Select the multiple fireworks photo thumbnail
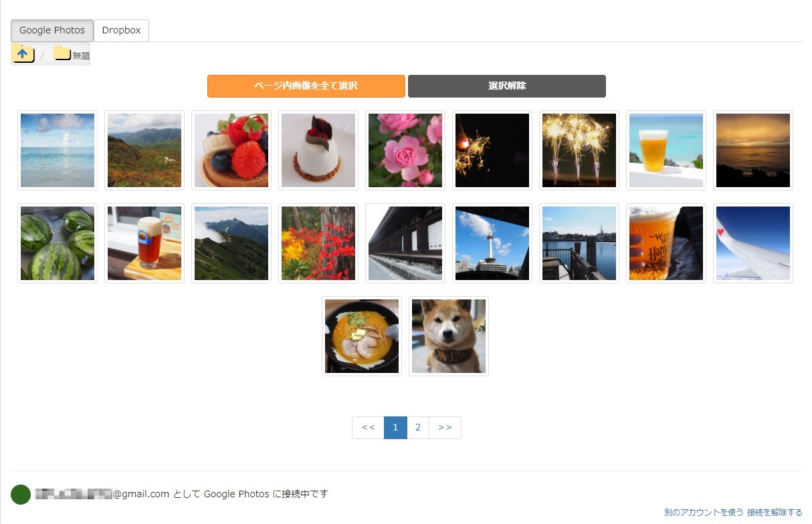812x524 pixels. click(x=579, y=150)
